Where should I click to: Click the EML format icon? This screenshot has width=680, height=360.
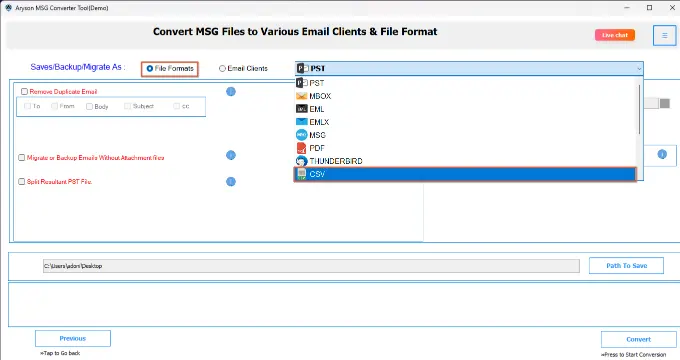point(301,109)
